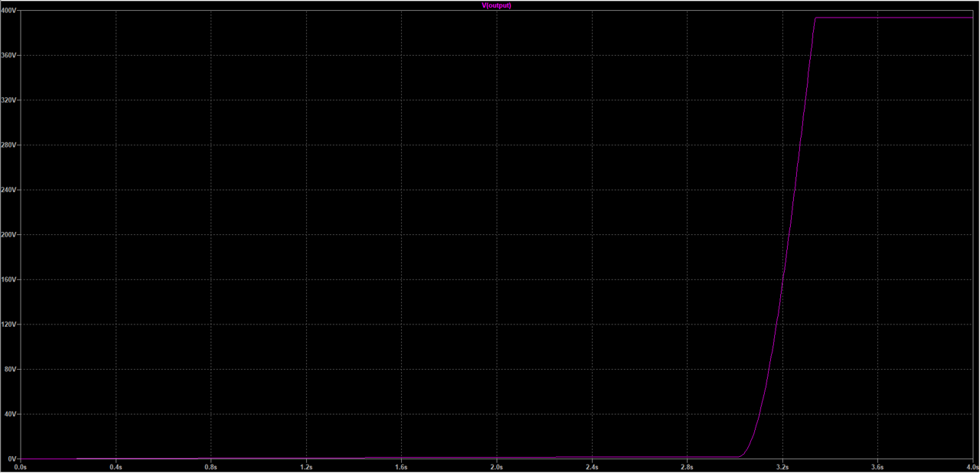Viewport: 980px width, 473px height.
Task: Click the 160V vertical axis label
Action: pyautogui.click(x=9, y=279)
